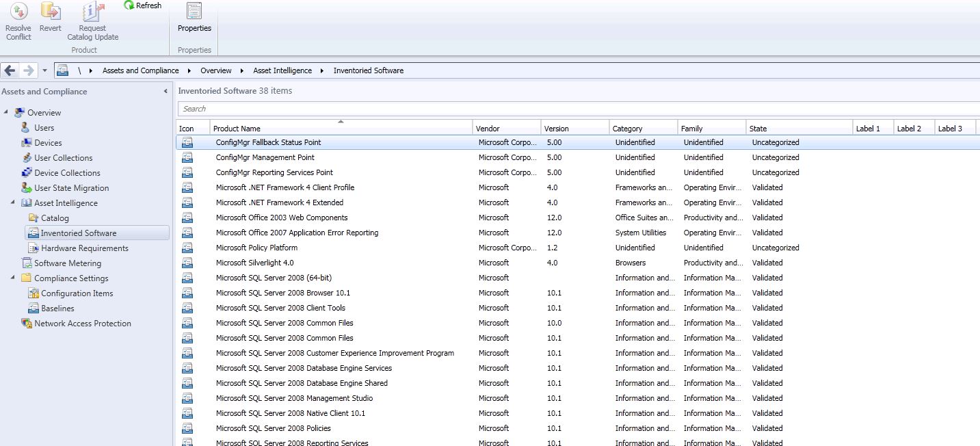
Task: Click the Refresh button in ribbon
Action: click(142, 5)
